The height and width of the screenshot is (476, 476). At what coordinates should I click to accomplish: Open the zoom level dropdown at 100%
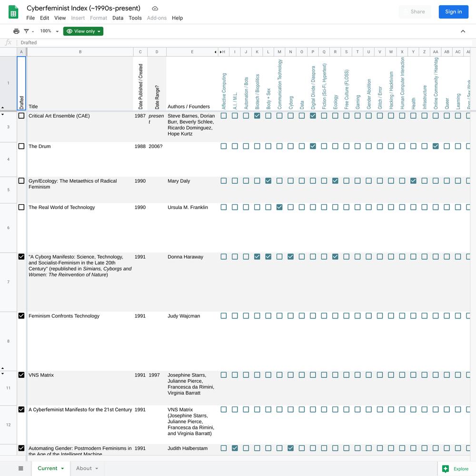pyautogui.click(x=49, y=31)
